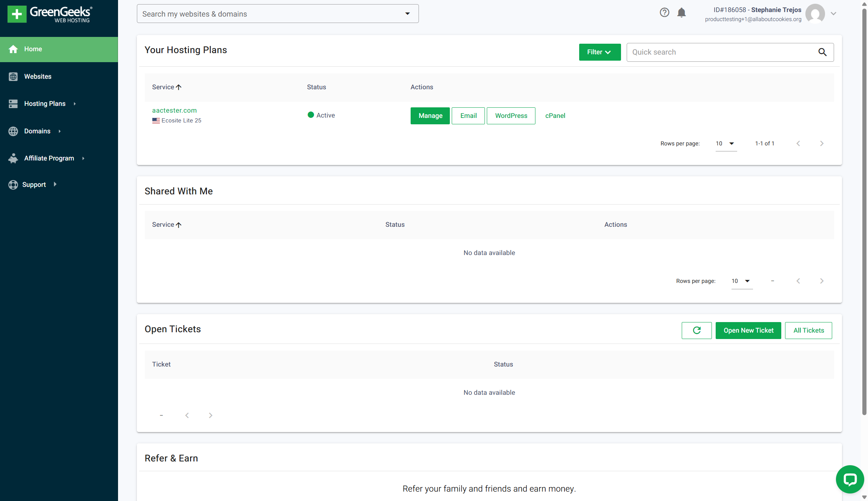Click the user avatar icon

[x=815, y=14]
